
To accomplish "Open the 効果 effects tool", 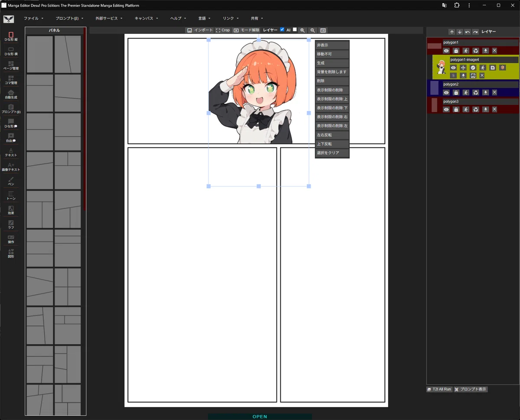I will [x=11, y=210].
